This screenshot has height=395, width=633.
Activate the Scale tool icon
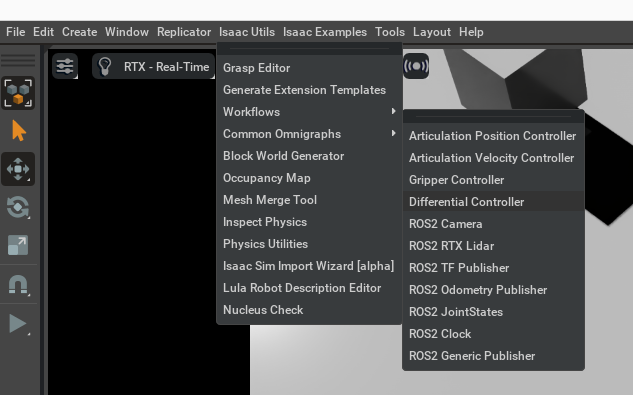point(18,245)
